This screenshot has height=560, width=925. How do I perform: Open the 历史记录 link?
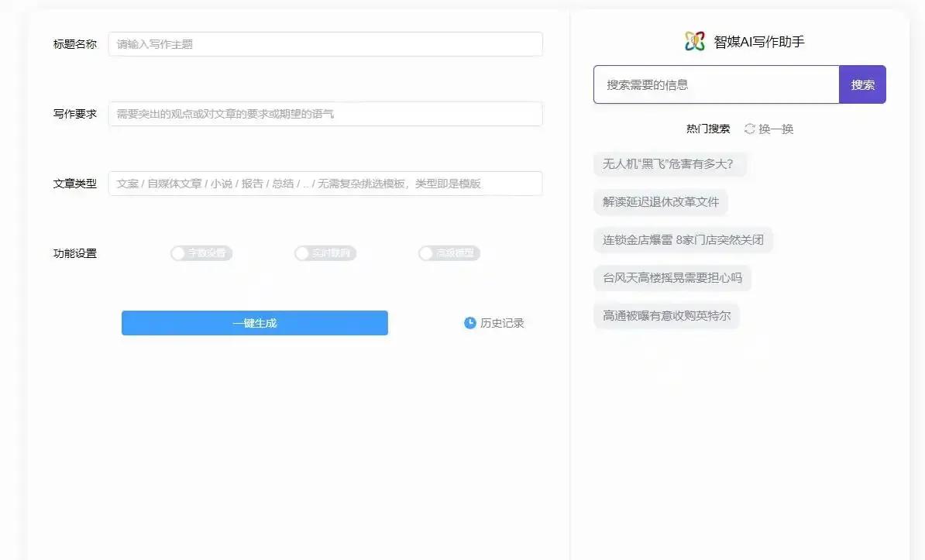[x=502, y=323]
